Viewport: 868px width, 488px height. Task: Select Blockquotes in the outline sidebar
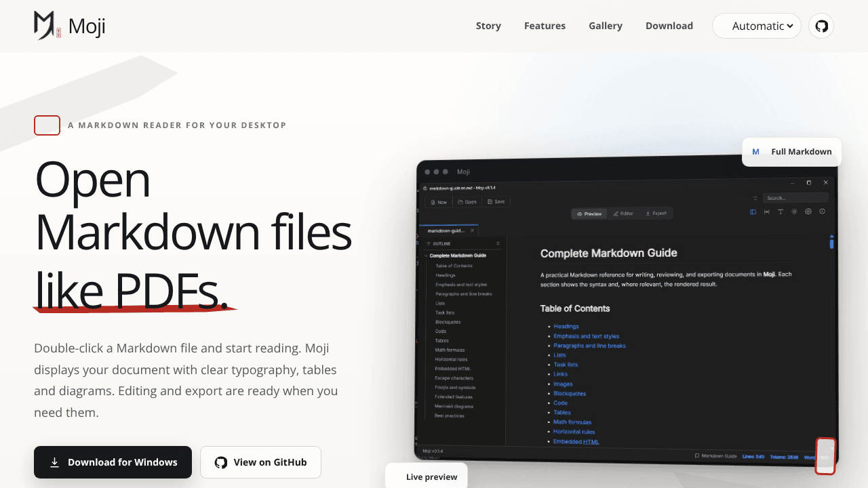click(x=448, y=322)
